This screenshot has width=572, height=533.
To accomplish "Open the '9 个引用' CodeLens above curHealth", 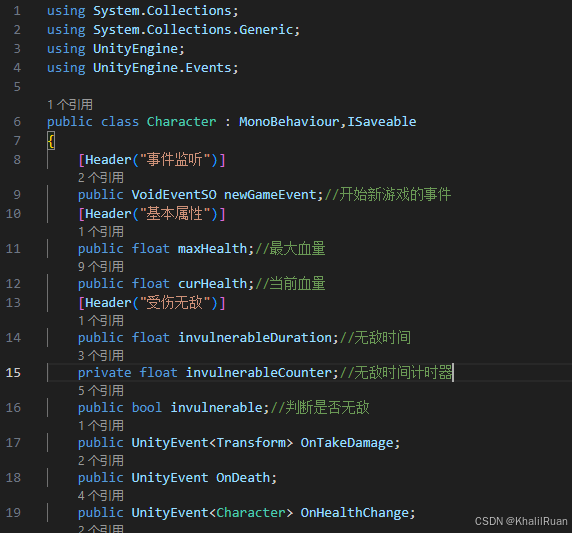I will point(101,267).
